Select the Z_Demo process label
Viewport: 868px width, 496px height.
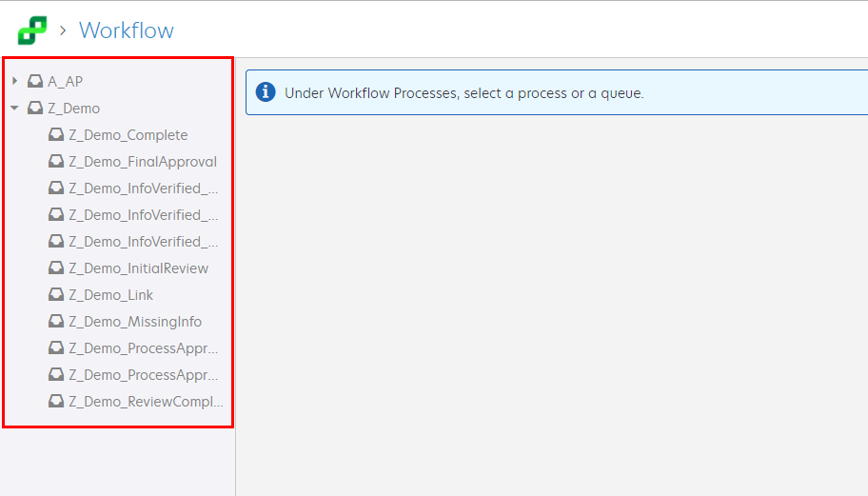[x=73, y=109]
